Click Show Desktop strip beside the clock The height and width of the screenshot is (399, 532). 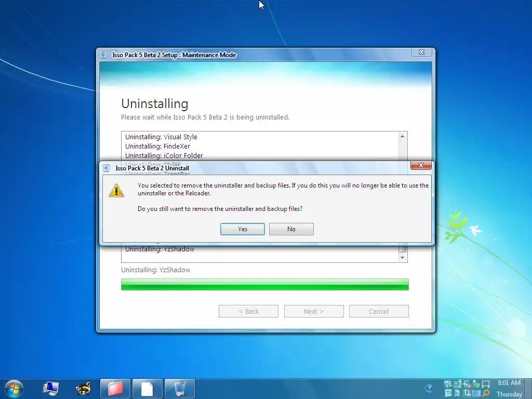coord(528,389)
